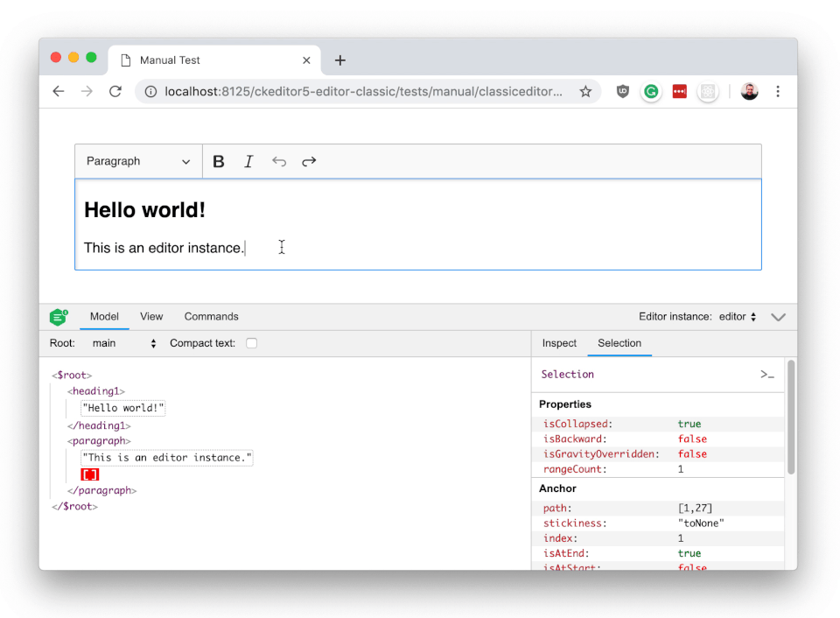Reload the page in browser
This screenshot has width=840, height=618.
115,92
